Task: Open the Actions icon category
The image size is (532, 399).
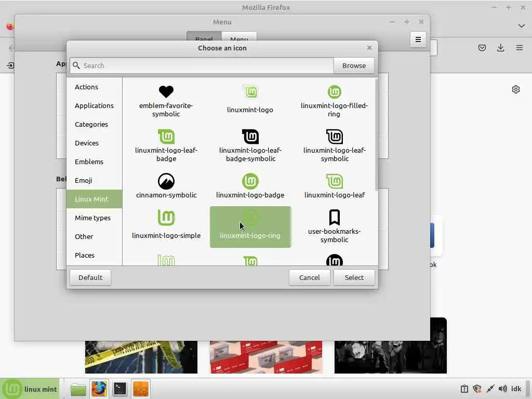Action: click(95, 87)
